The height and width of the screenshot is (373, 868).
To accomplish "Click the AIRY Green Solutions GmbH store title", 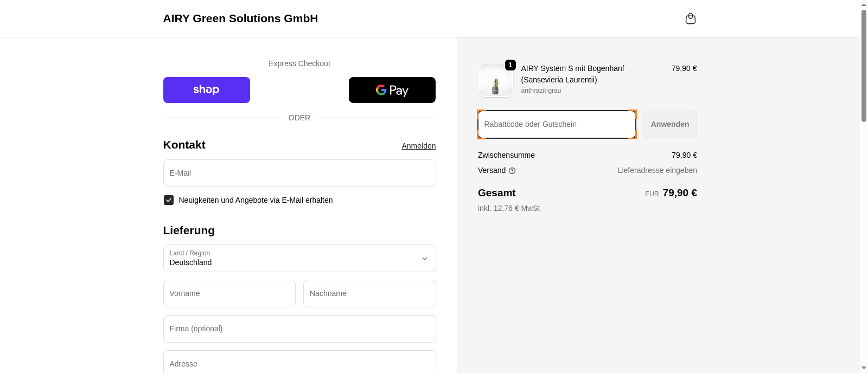I will pyautogui.click(x=240, y=18).
